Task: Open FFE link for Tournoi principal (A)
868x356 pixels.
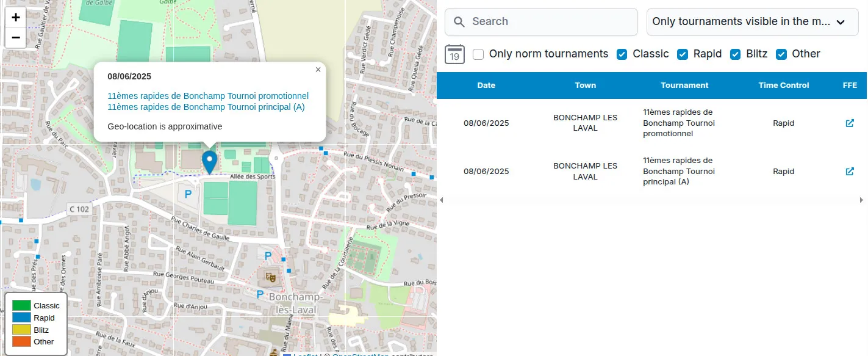Action: [850, 172]
